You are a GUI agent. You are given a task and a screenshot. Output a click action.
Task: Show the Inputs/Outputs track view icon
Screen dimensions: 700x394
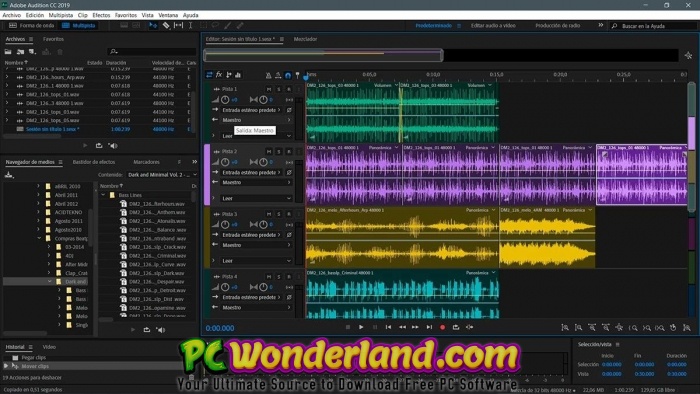209,75
